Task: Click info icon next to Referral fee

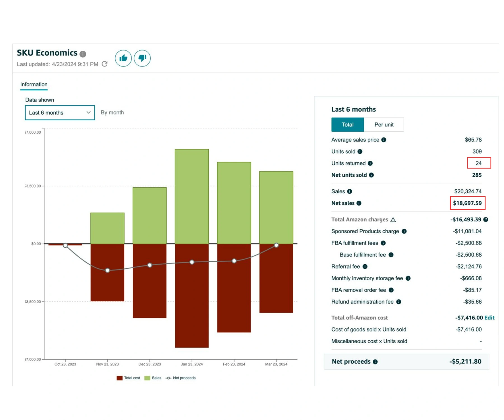Action: coord(365,267)
